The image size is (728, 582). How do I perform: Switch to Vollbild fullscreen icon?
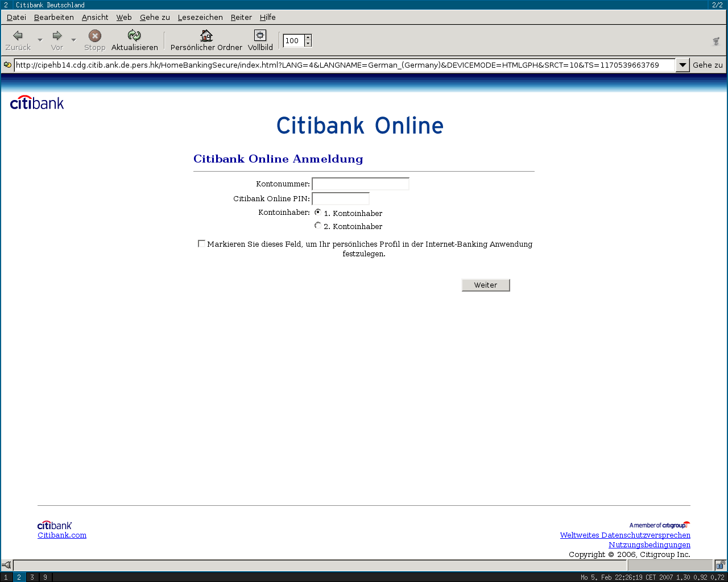260,36
